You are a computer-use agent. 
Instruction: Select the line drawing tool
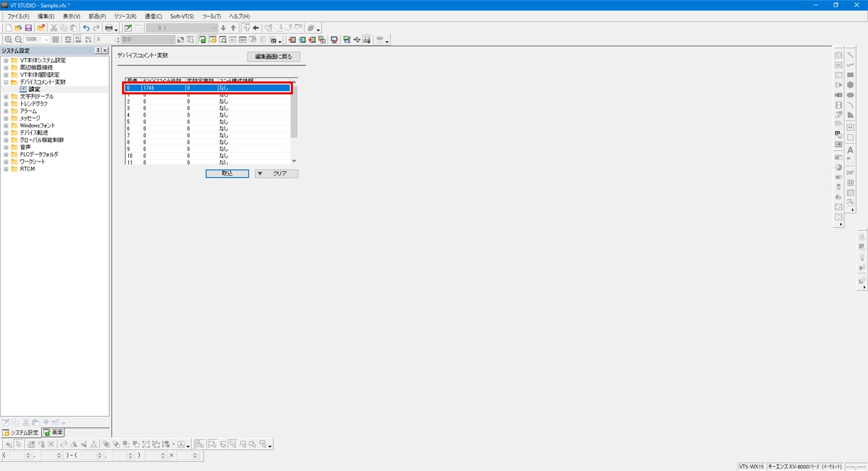pos(850,56)
